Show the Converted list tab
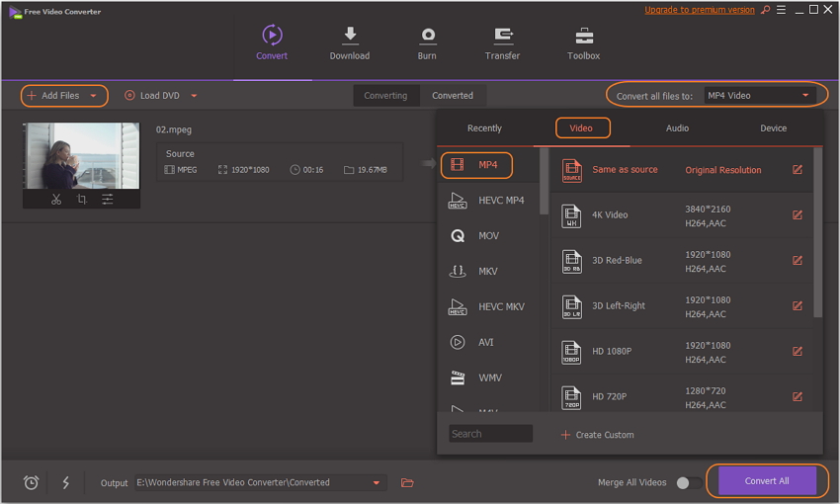 (x=453, y=95)
